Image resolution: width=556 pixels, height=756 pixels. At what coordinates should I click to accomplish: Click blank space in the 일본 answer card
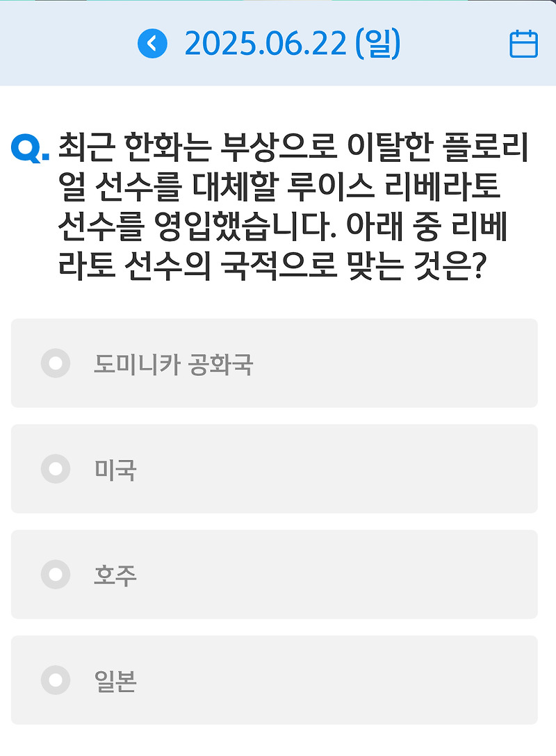(x=338, y=680)
